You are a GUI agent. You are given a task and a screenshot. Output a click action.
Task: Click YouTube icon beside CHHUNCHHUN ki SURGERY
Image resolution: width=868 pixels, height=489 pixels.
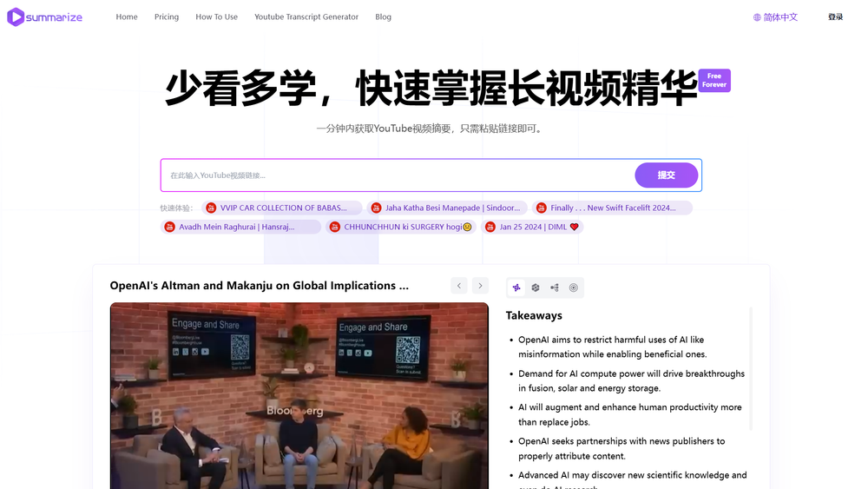point(335,227)
